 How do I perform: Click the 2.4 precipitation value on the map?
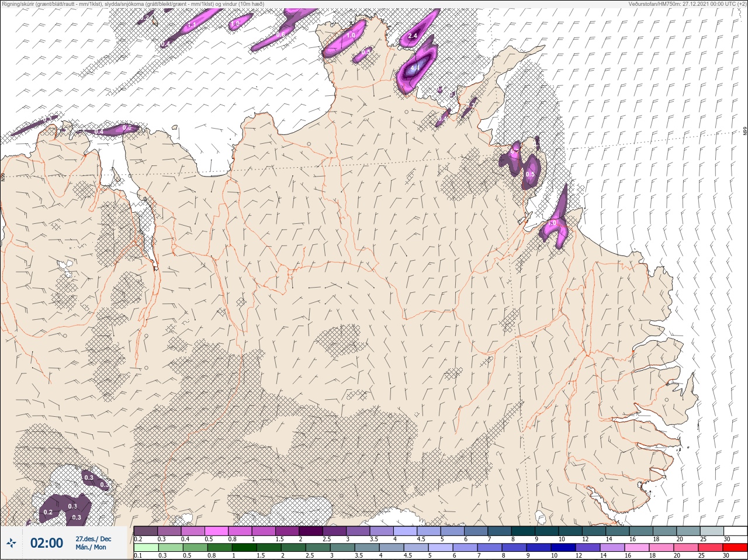pos(413,36)
